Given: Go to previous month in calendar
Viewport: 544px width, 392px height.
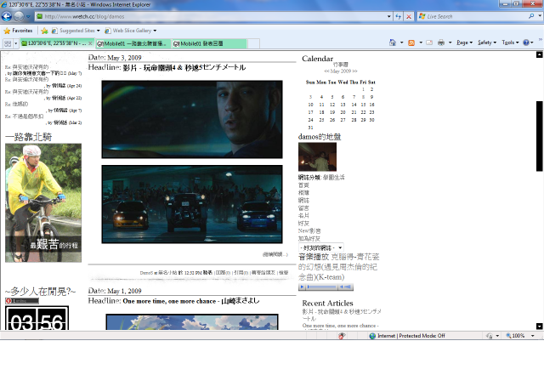Looking at the screenshot, I should coord(326,71).
